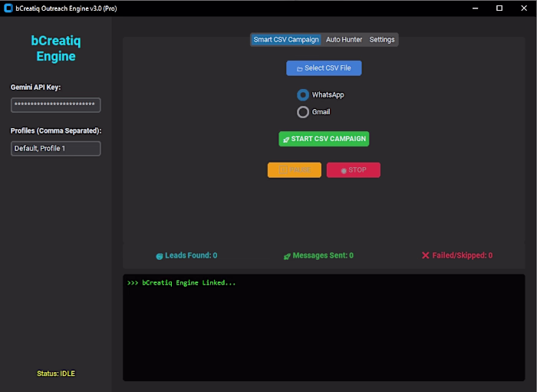
Task: Click the 'bCreatiq Engine' sidebar heading
Action: (x=56, y=48)
